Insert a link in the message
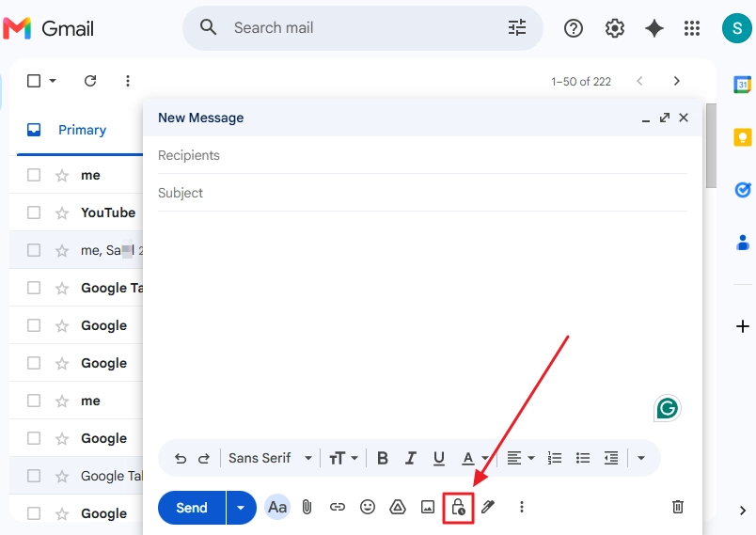 [337, 507]
